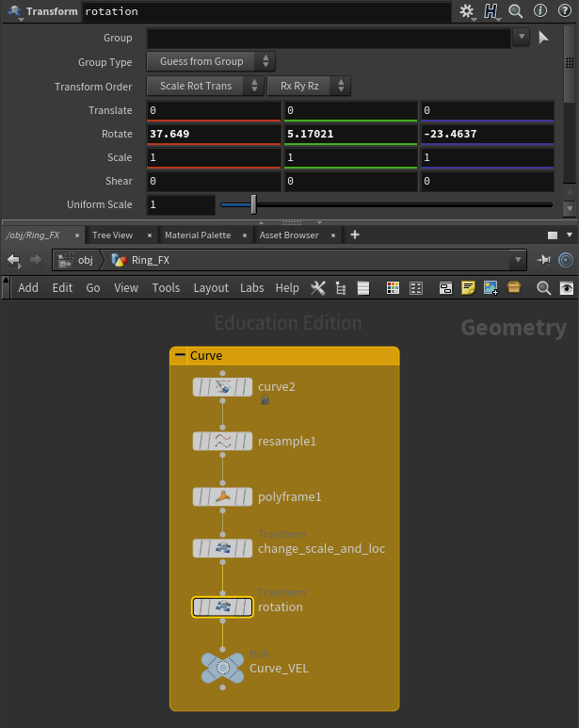The image size is (579, 728).
Task: Click the obj path segment
Action: click(x=76, y=260)
